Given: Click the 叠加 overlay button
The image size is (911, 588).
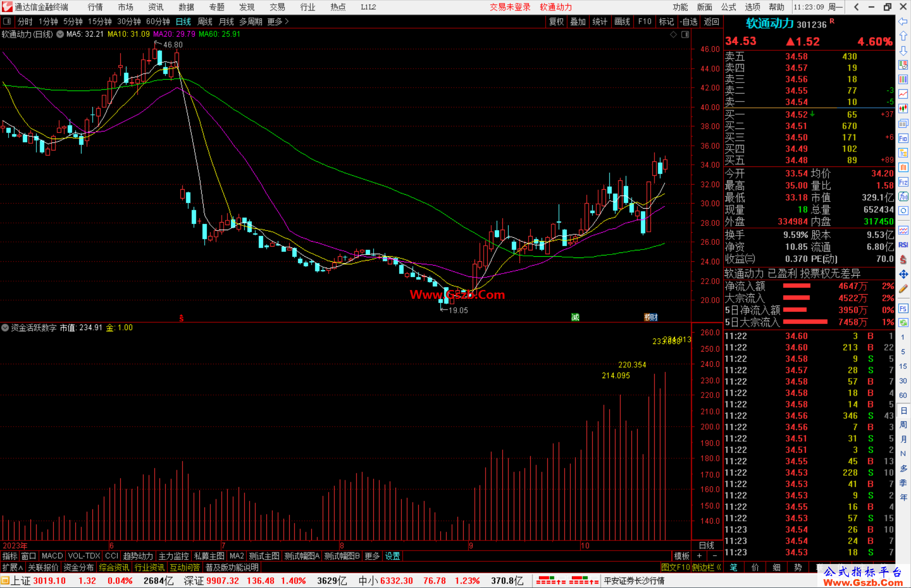Looking at the screenshot, I should pos(578,21).
